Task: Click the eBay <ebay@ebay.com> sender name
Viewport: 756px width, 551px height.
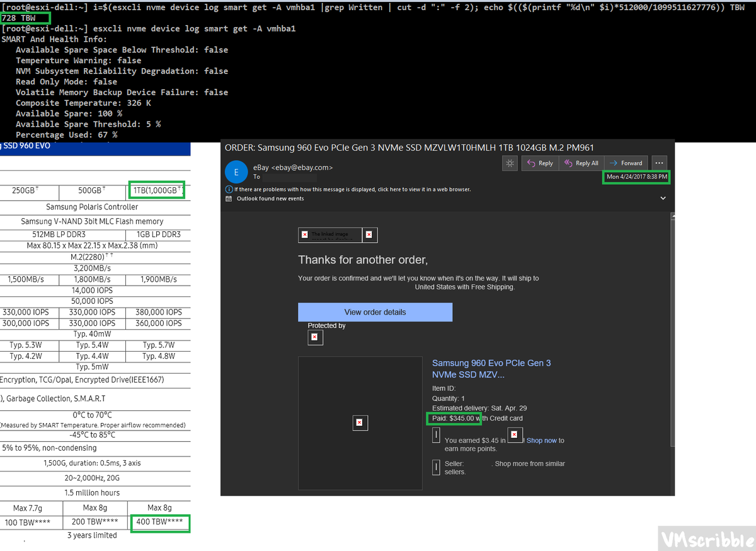Action: (x=293, y=168)
